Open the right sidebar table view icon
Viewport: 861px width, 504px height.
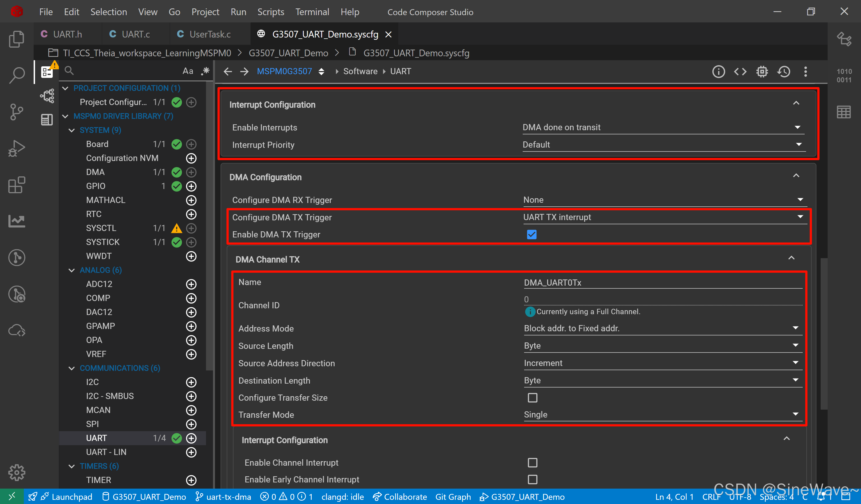[844, 112]
